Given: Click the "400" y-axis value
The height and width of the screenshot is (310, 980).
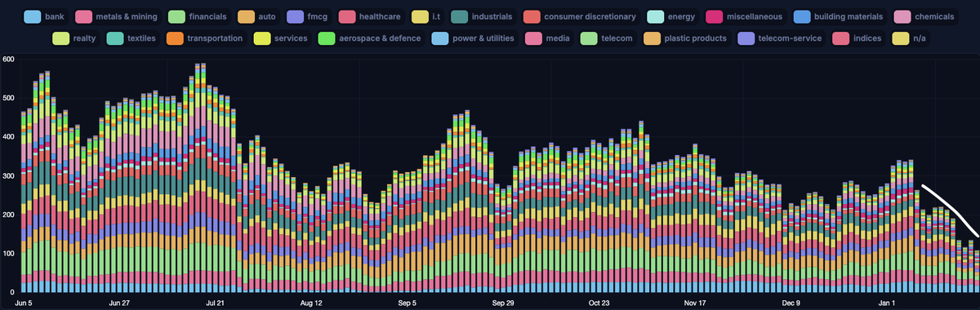Looking at the screenshot, I should [8, 136].
